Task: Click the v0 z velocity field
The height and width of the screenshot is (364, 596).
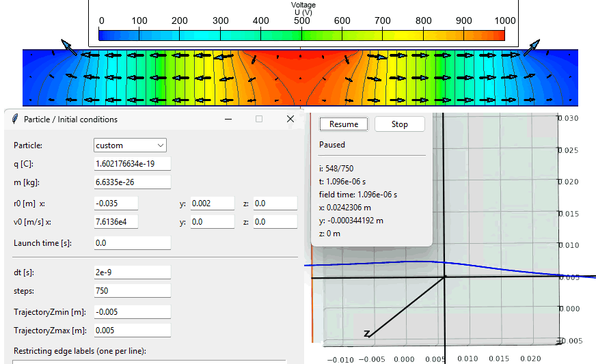Action: pos(275,221)
